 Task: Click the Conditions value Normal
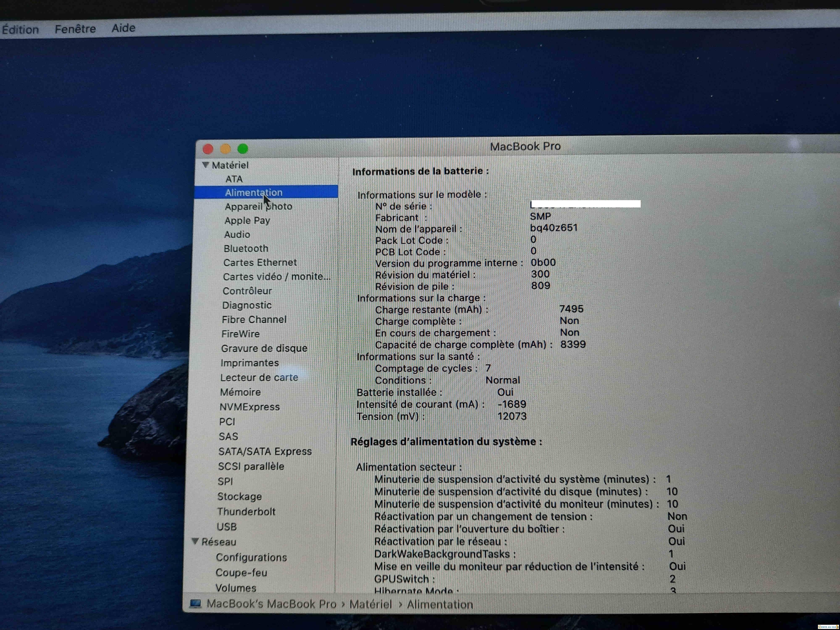click(503, 380)
